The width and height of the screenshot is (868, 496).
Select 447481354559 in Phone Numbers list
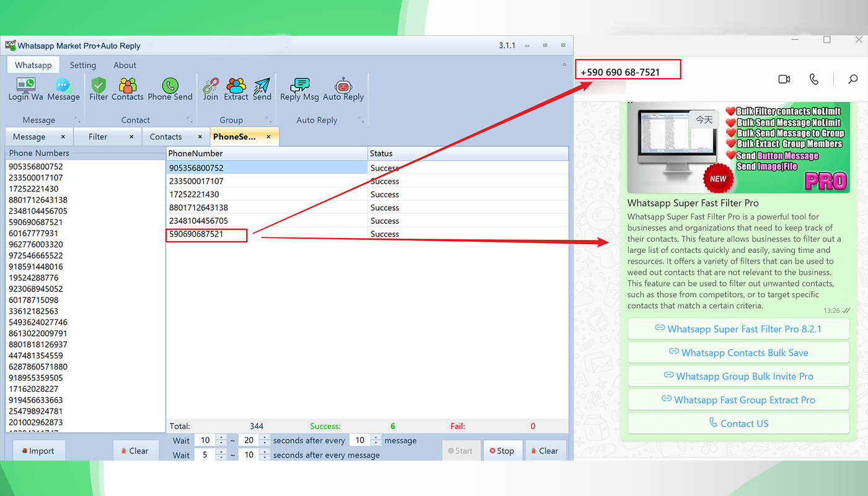(x=36, y=356)
